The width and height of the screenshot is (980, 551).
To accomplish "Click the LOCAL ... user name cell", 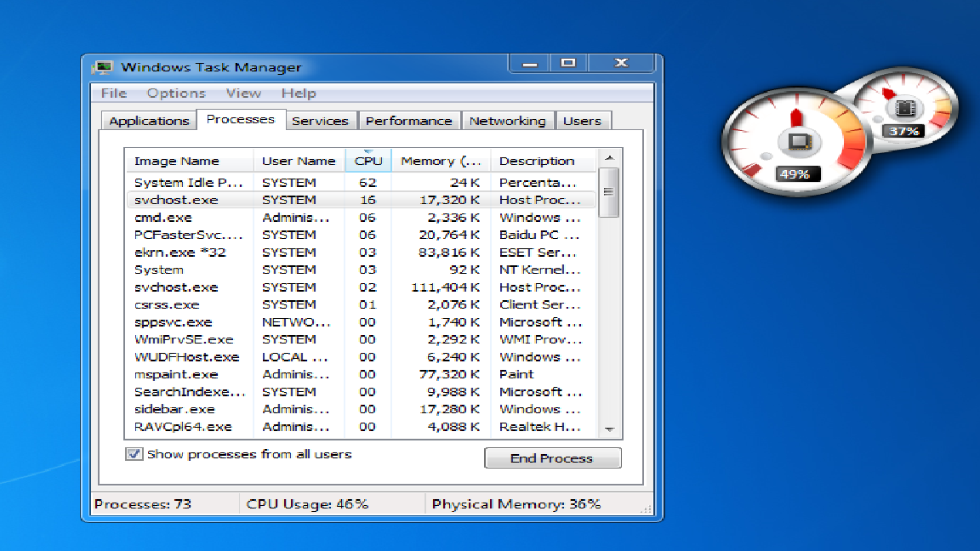I will [x=295, y=357].
